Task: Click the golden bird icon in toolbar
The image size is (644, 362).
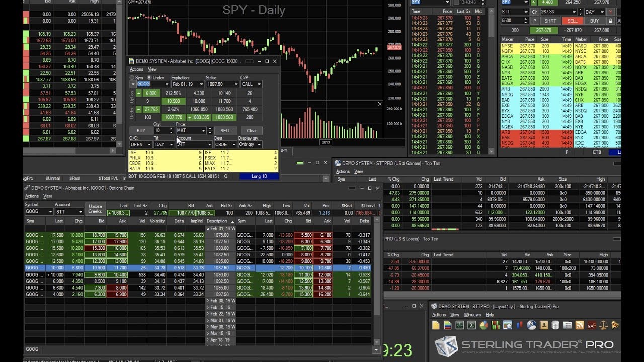Action: tap(615, 325)
